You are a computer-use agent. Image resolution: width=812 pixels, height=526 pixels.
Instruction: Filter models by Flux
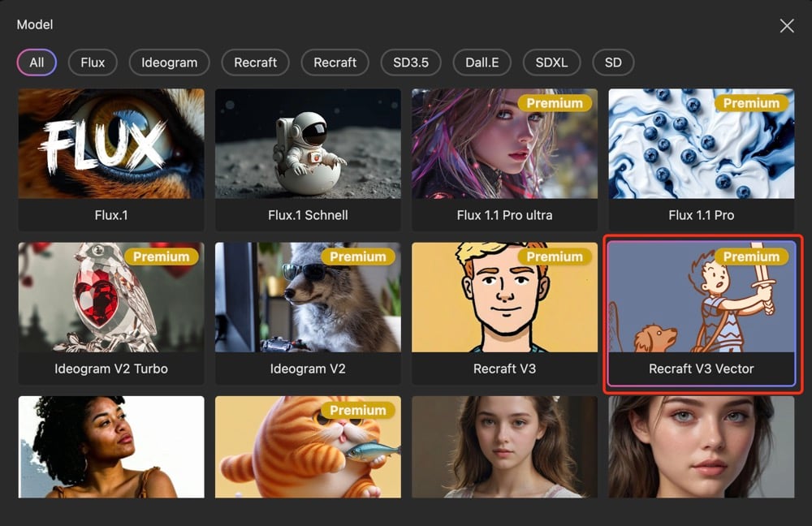coord(93,63)
